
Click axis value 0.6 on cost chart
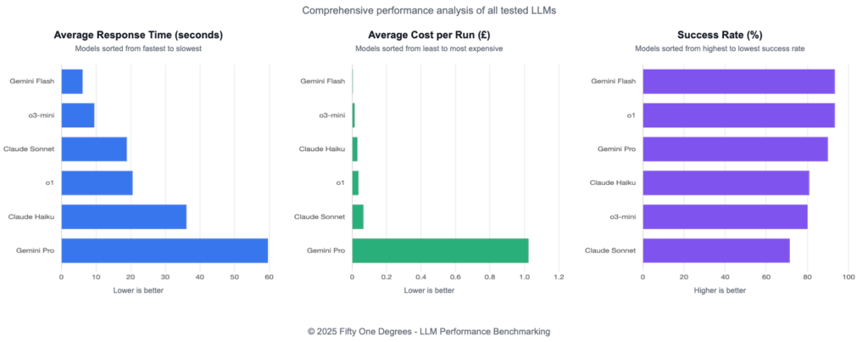pos(455,276)
